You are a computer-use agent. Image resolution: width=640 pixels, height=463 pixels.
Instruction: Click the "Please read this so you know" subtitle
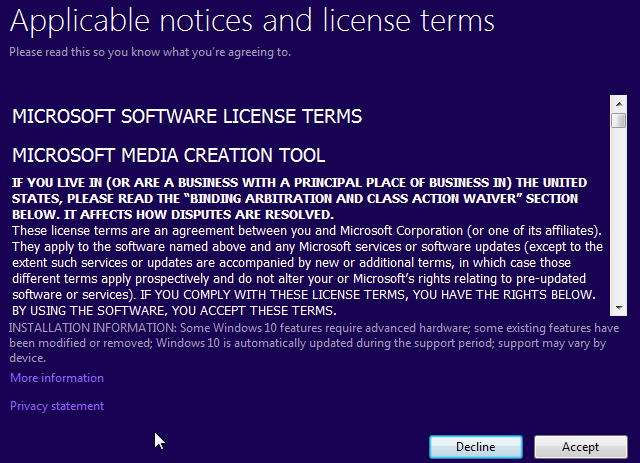150,52
